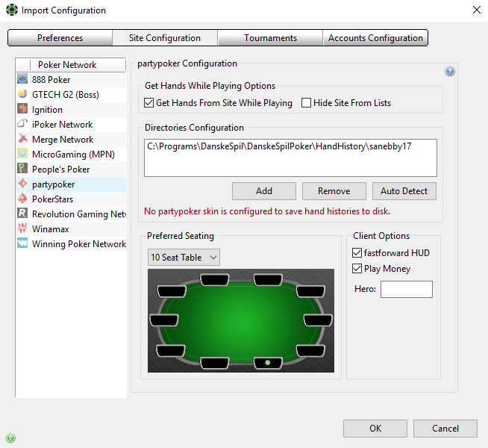The height and width of the screenshot is (448, 488).
Task: Select the PokerStars entry
Action: 71,199
